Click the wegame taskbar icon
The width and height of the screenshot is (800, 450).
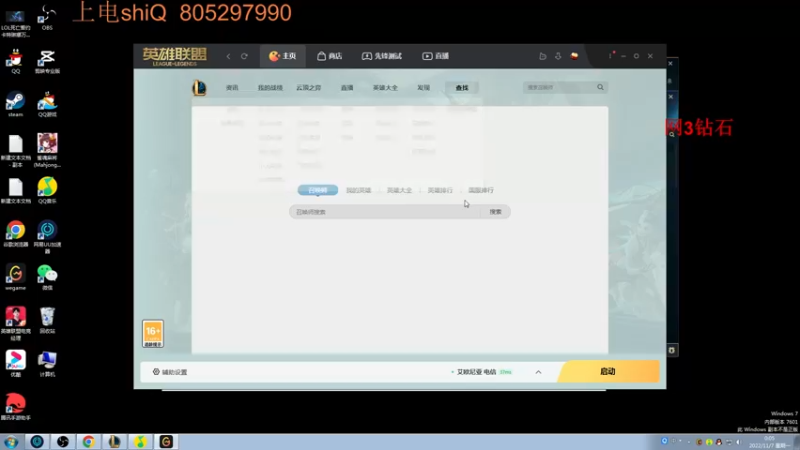(x=166, y=441)
